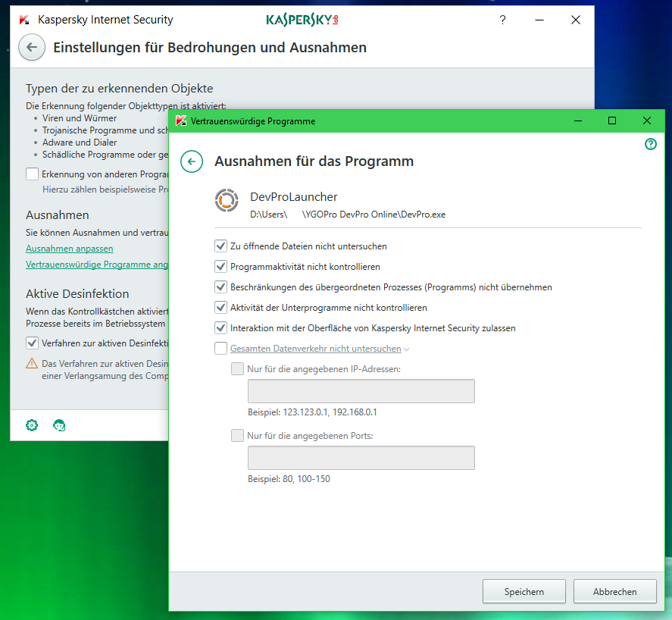Click Adware und Dialer list item
This screenshot has height=620, width=672.
click(80, 142)
